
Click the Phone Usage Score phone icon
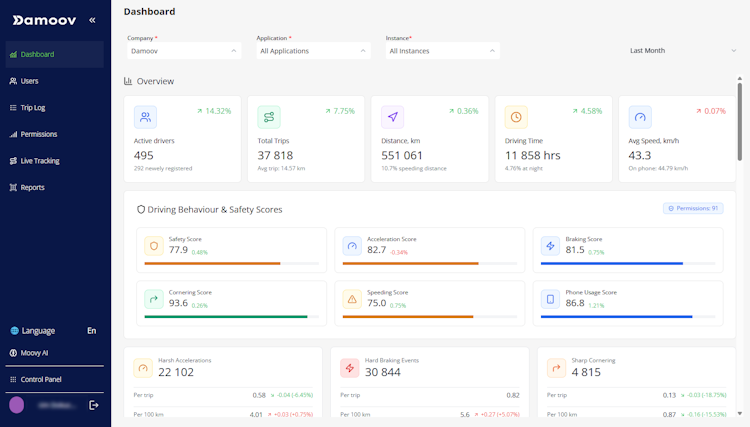(x=551, y=299)
